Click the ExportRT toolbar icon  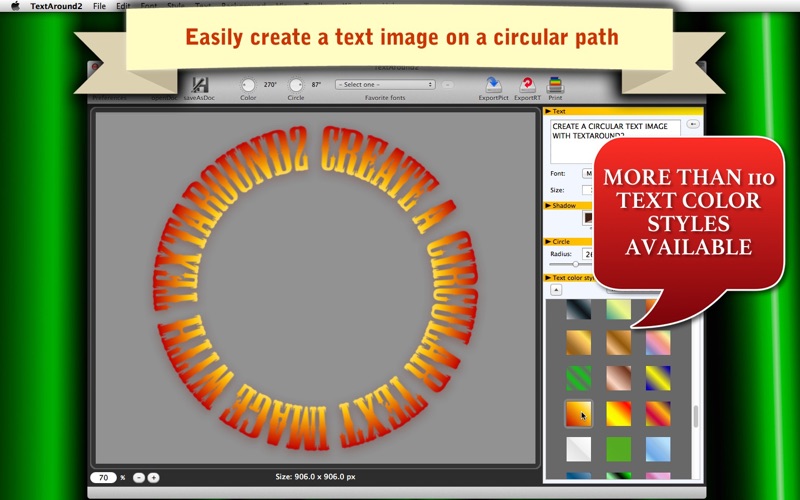point(527,85)
